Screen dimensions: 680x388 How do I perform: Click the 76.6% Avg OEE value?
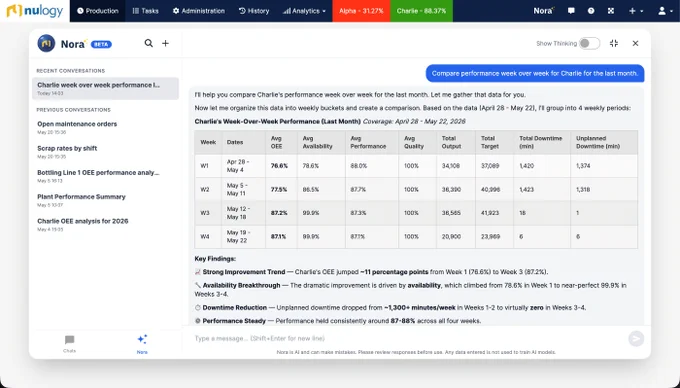(279, 166)
